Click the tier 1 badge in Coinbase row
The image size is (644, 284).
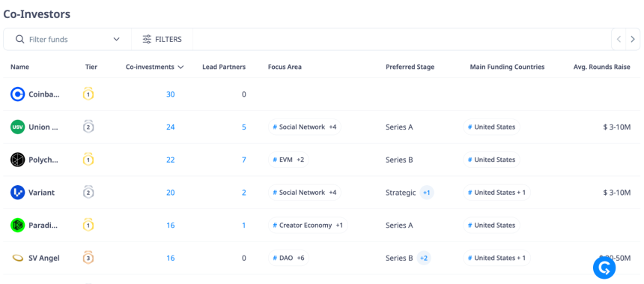[x=88, y=94]
